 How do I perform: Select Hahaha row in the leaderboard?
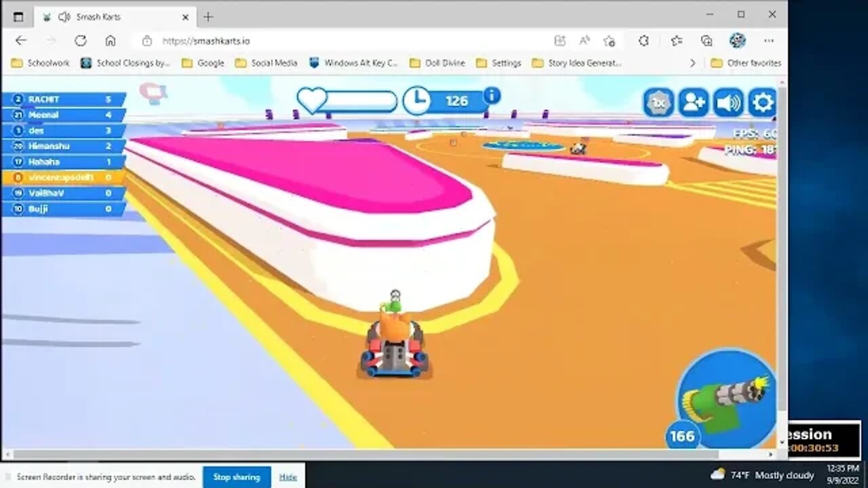(64, 161)
